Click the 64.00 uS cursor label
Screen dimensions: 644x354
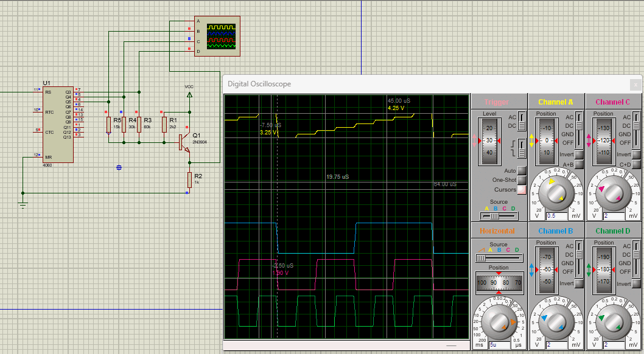click(445, 184)
